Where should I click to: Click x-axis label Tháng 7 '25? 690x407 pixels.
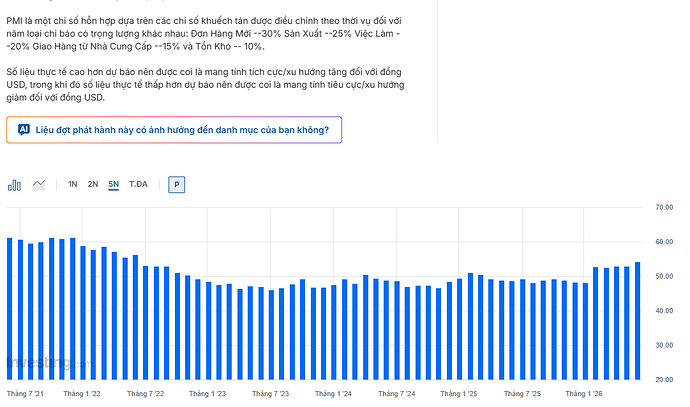click(522, 394)
